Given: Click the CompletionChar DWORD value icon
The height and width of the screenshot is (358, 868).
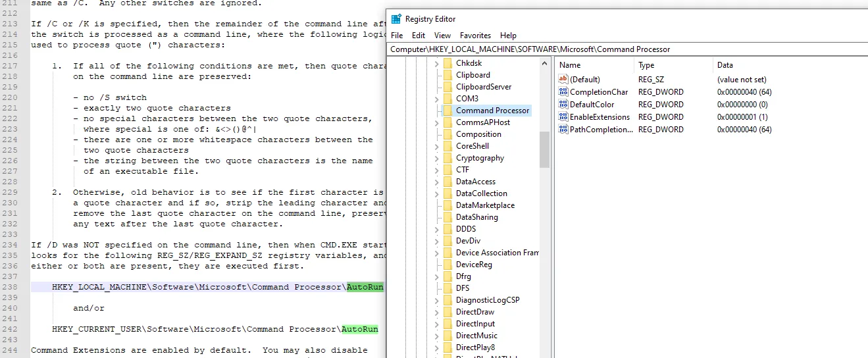Looking at the screenshot, I should 563,92.
